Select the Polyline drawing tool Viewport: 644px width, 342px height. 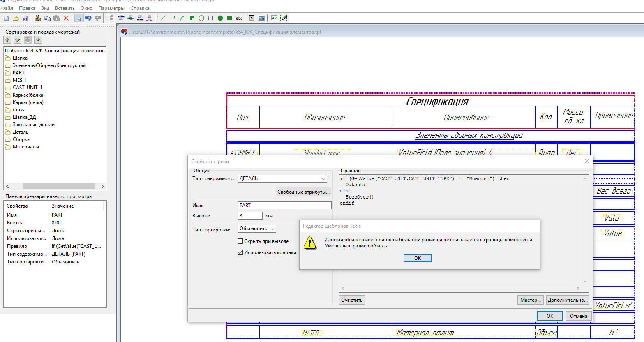click(x=173, y=18)
